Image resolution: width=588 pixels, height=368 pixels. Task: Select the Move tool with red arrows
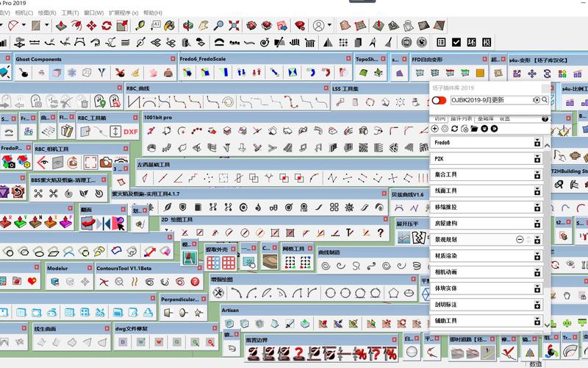91,25
